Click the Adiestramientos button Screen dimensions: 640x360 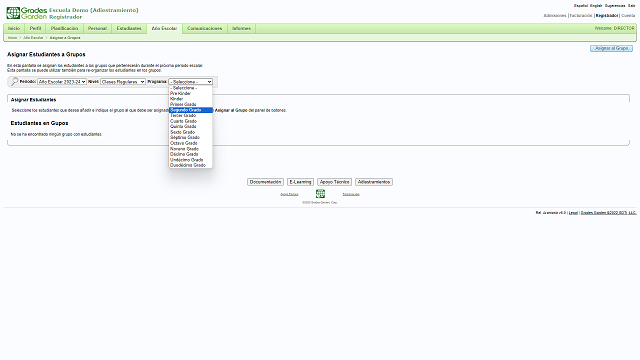(374, 182)
